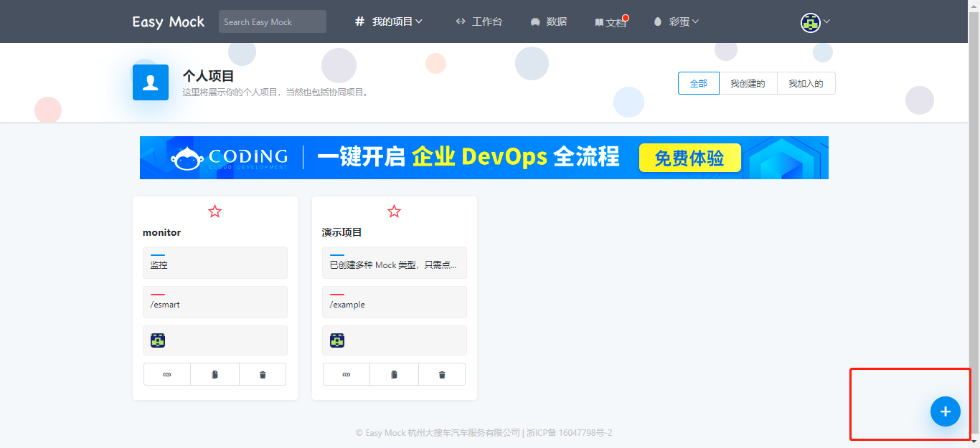The image size is (980, 448).
Task: Open the user avatar dropdown
Action: 815,22
